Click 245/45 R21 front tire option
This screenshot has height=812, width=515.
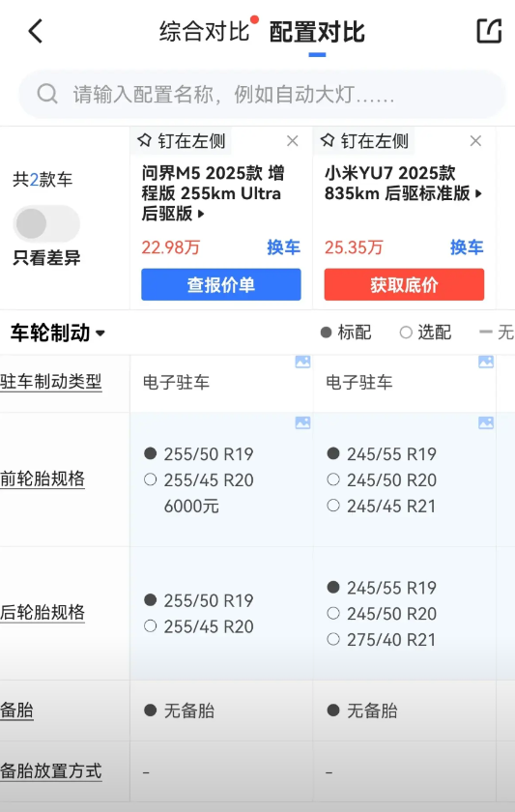tap(391, 506)
